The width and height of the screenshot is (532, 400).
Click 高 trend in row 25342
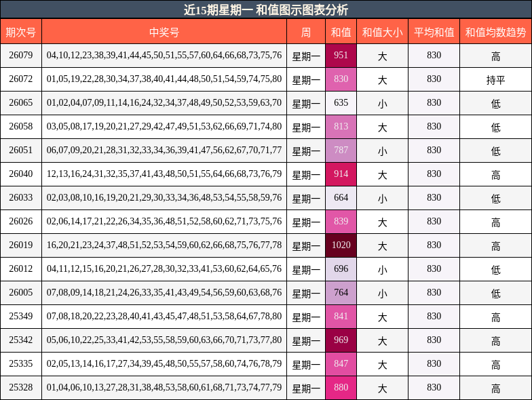click(495, 341)
